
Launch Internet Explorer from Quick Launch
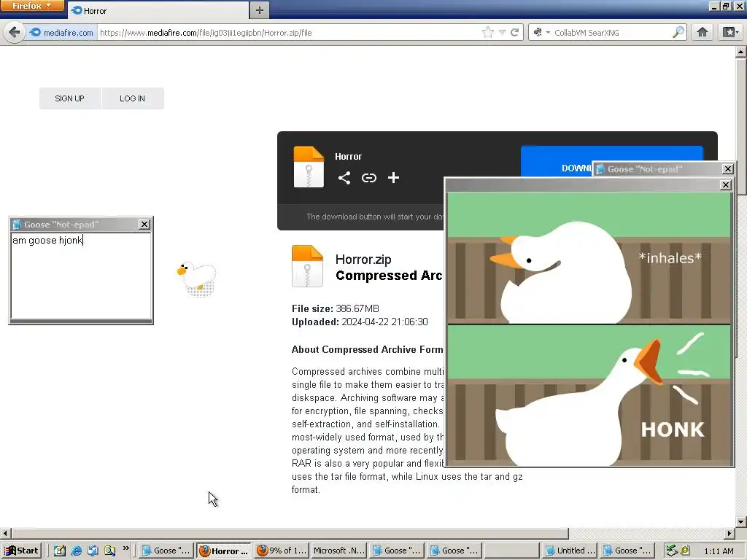(x=76, y=551)
